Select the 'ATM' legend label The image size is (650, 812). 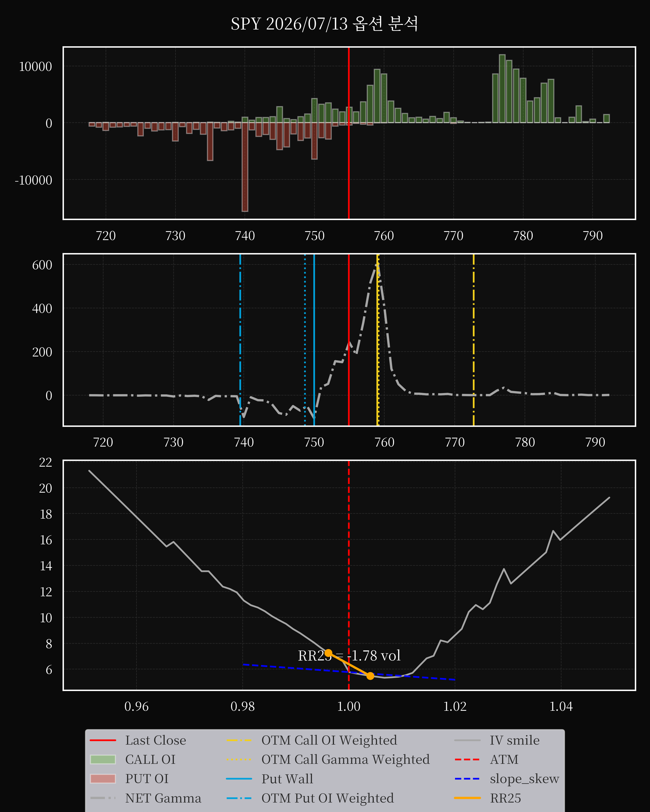504,760
